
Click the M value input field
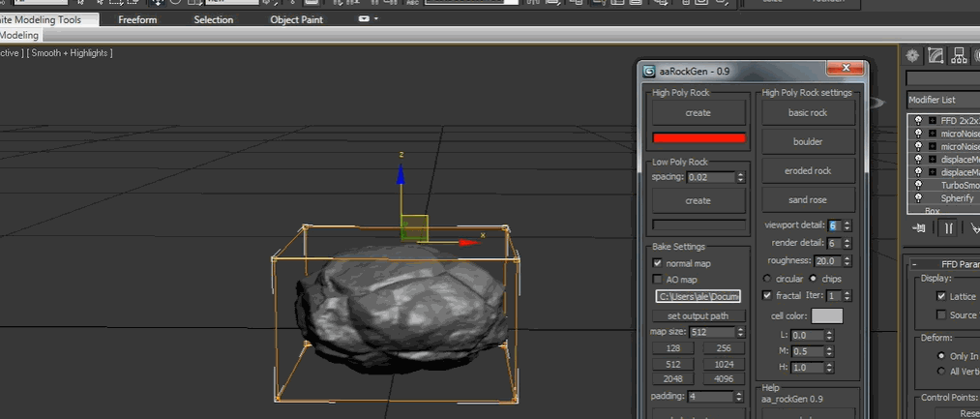807,351
